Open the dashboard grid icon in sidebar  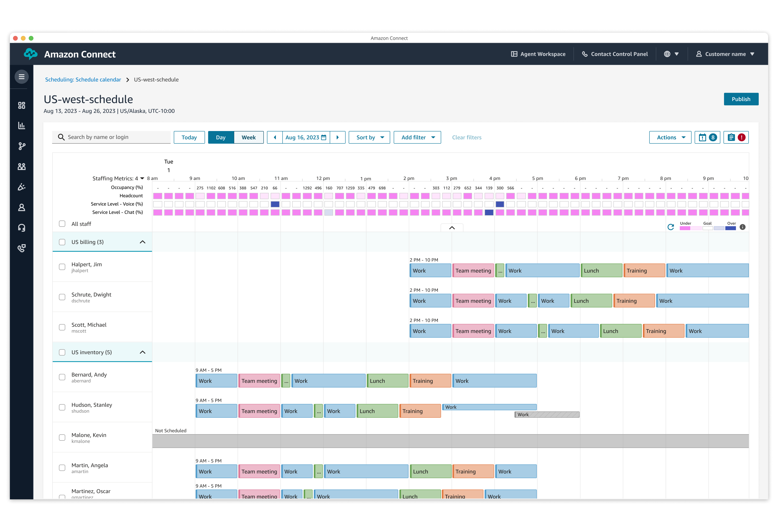pyautogui.click(x=21, y=105)
